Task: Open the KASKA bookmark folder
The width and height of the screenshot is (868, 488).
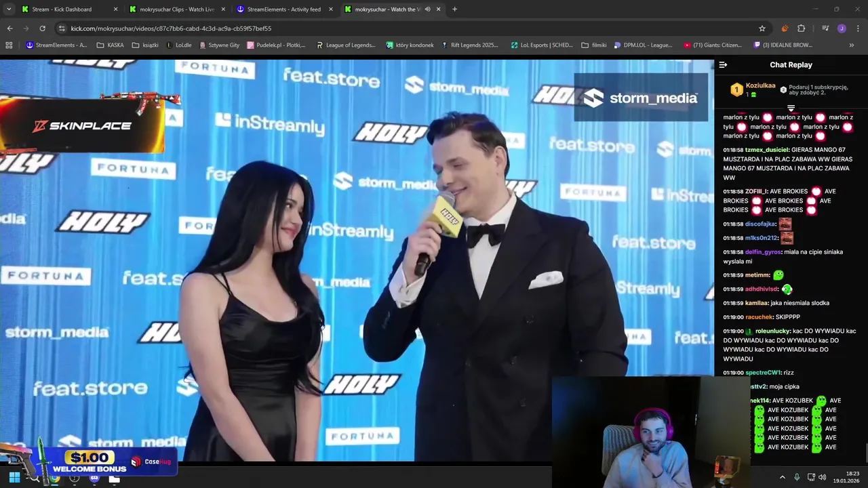Action: pos(111,45)
